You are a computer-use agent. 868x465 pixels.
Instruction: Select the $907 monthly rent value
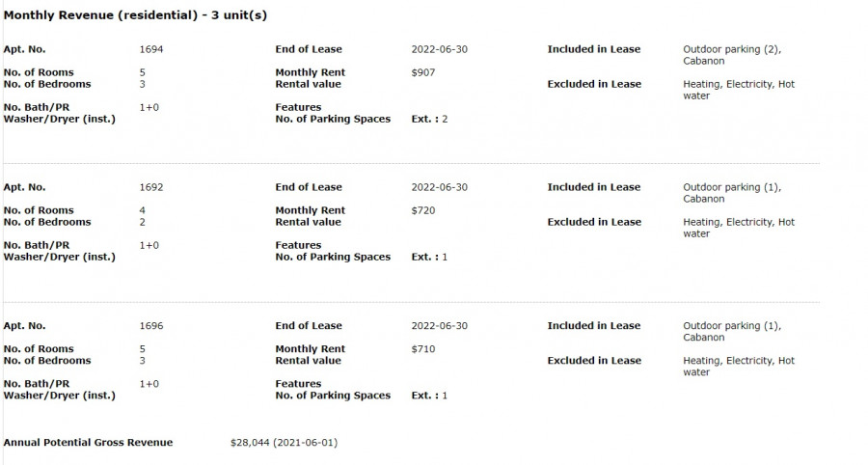tap(423, 72)
